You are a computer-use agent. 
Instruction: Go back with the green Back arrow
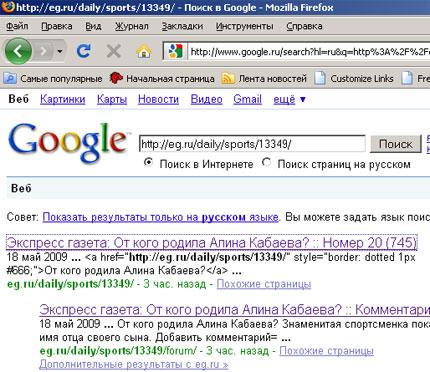(x=18, y=51)
